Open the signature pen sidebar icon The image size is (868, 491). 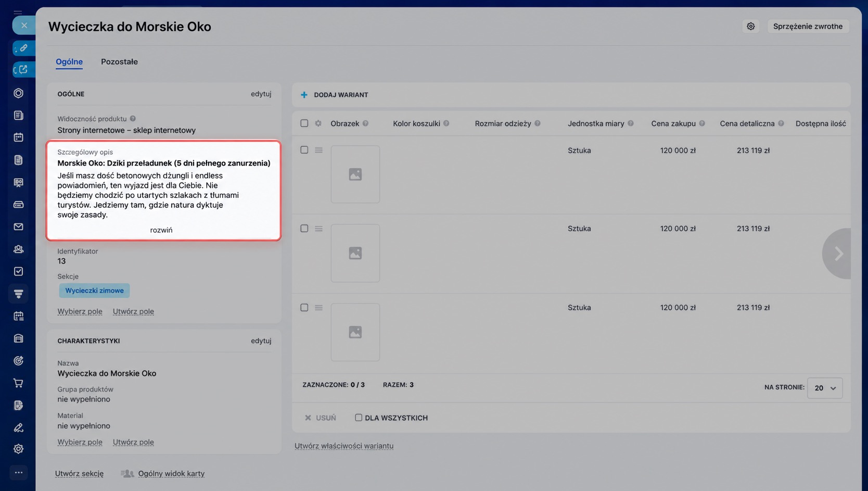pos(19,427)
